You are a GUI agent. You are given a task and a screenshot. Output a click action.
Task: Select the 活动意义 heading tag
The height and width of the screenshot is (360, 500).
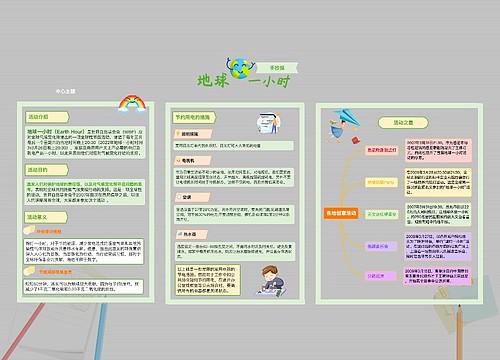click(x=46, y=217)
